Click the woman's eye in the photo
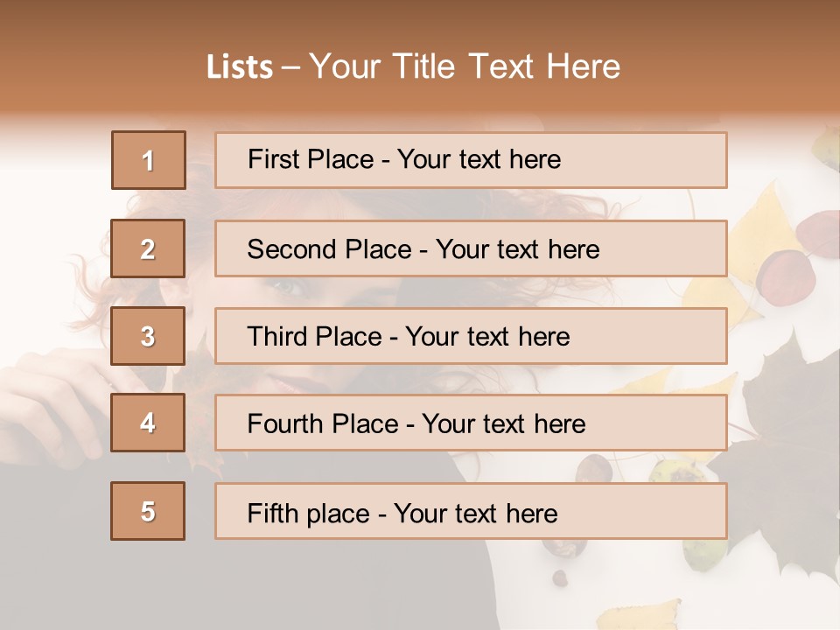 [286, 287]
